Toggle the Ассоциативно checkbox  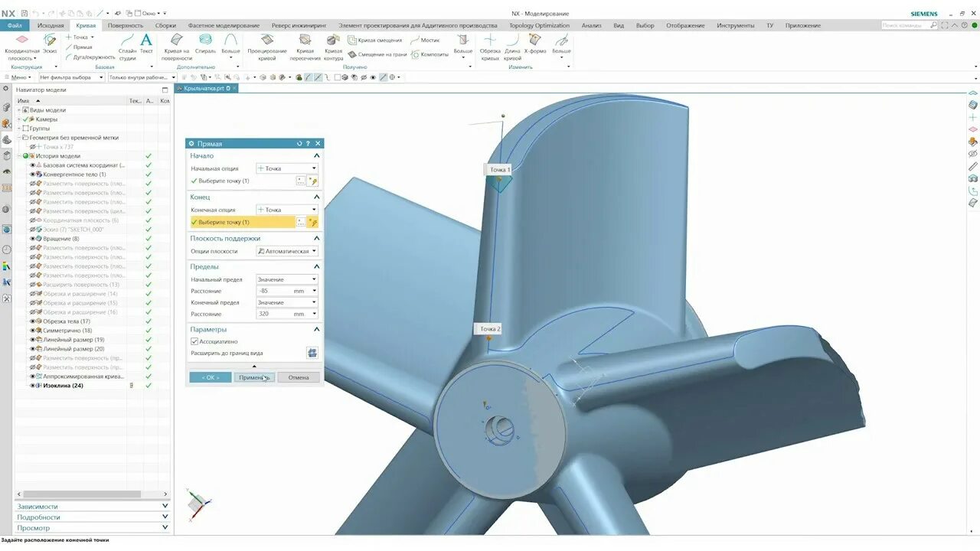coord(194,341)
